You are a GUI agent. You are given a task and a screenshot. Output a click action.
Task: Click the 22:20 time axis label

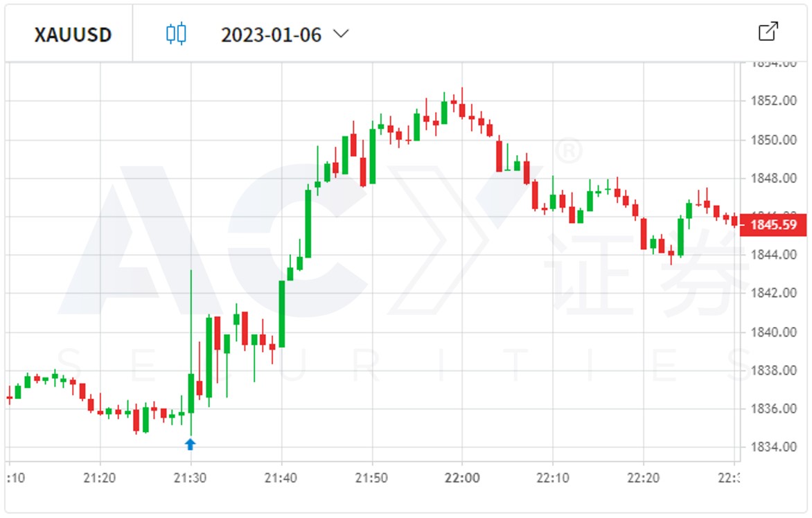click(643, 479)
